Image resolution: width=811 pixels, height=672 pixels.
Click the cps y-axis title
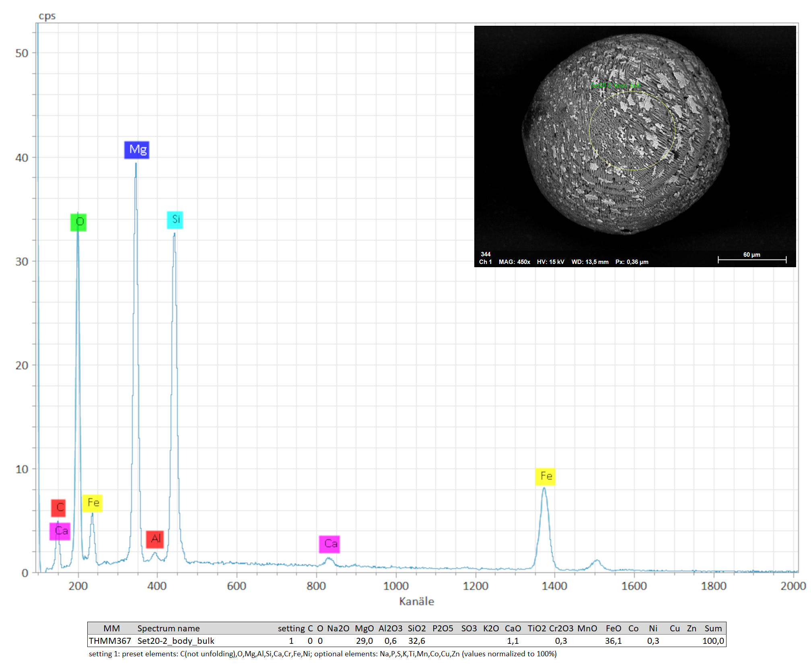point(47,16)
